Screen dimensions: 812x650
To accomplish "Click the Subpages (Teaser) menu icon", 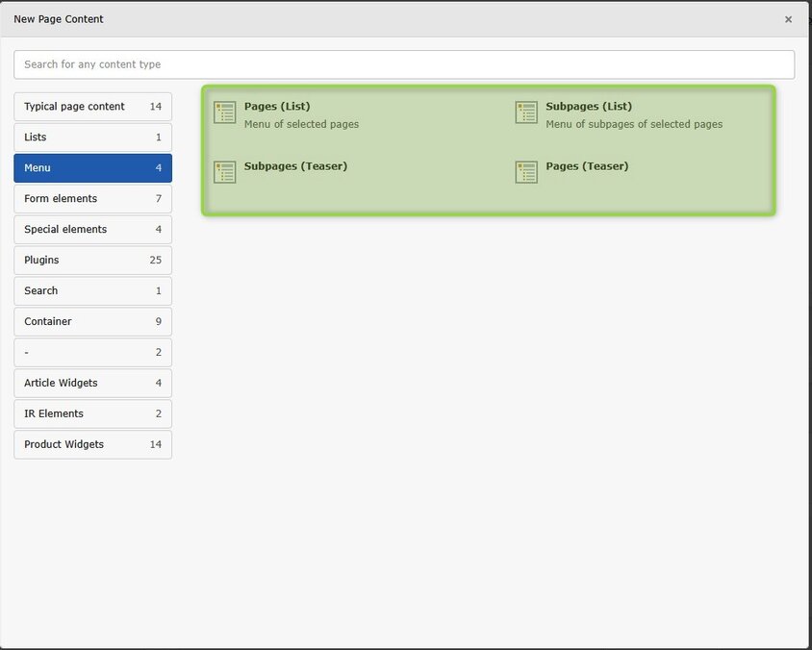I will [224, 172].
